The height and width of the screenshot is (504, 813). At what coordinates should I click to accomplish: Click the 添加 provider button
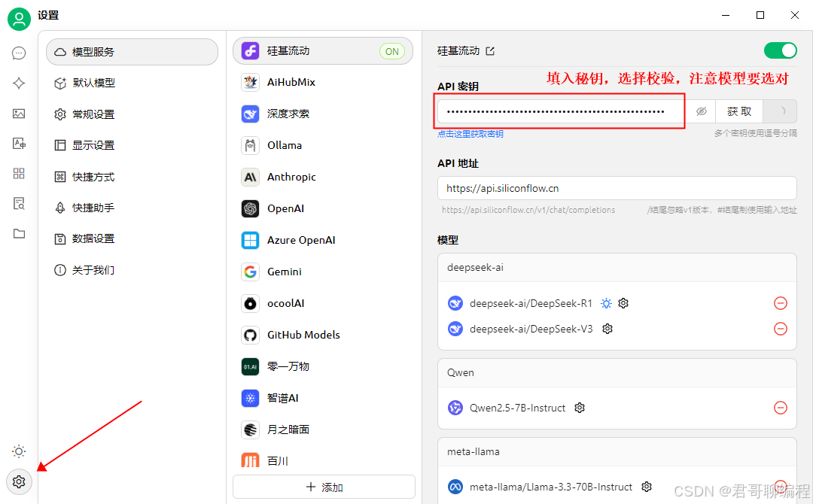324,487
